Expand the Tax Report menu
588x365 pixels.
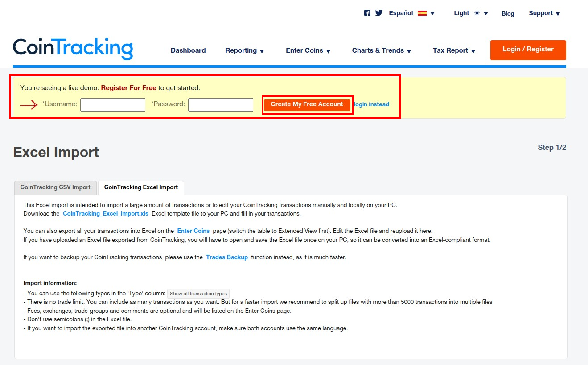[x=454, y=50]
